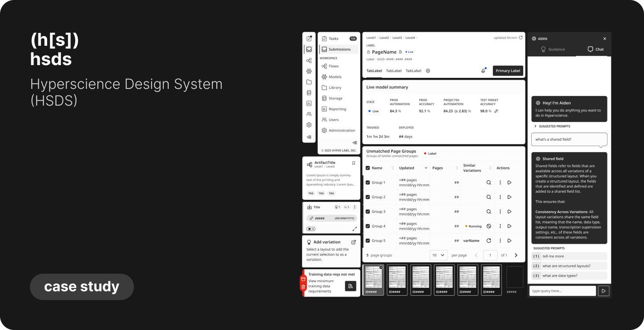
Task: Uncheck the Group 2 checkbox
Action: point(368,197)
